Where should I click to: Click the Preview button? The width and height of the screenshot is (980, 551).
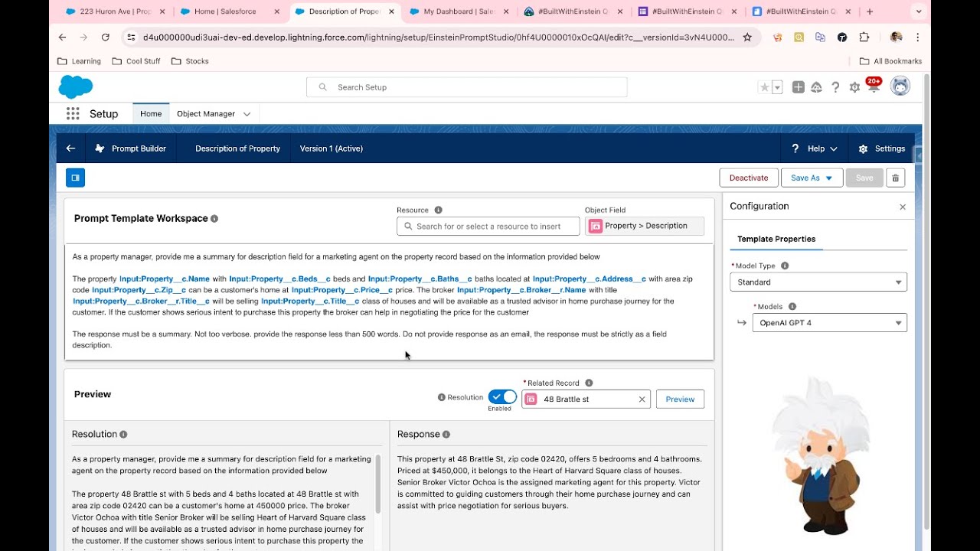click(680, 399)
